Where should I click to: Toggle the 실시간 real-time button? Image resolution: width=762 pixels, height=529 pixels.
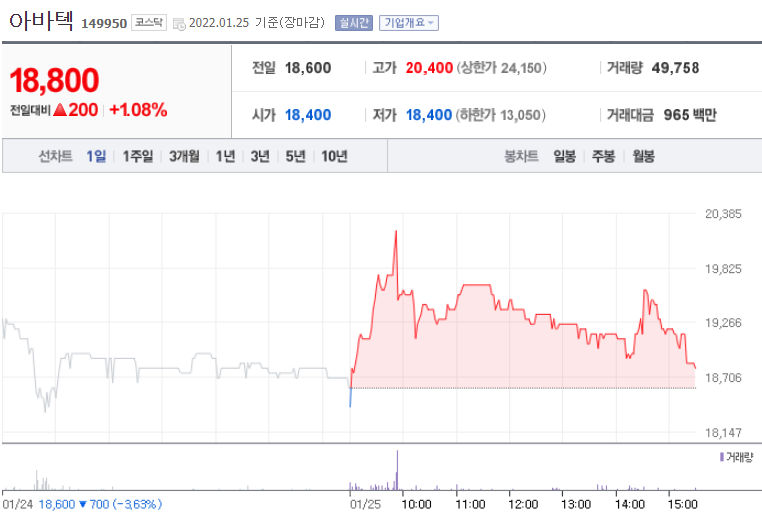point(354,23)
